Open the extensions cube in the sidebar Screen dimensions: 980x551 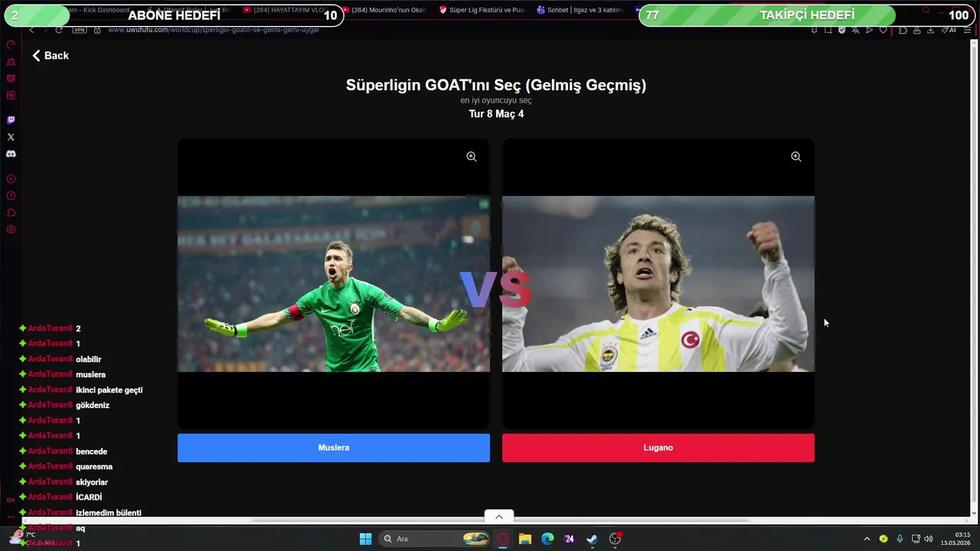pyautogui.click(x=11, y=213)
